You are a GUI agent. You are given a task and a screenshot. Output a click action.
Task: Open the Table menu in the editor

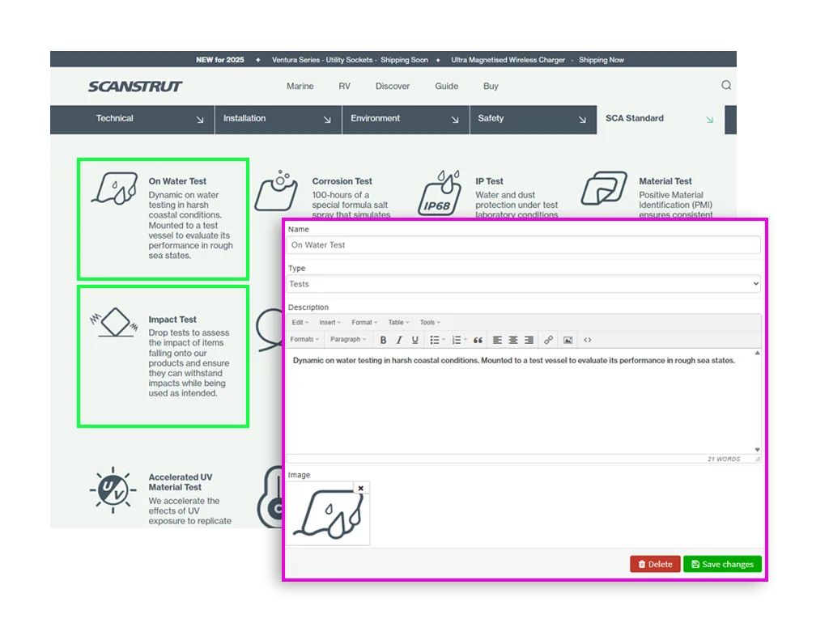click(397, 322)
